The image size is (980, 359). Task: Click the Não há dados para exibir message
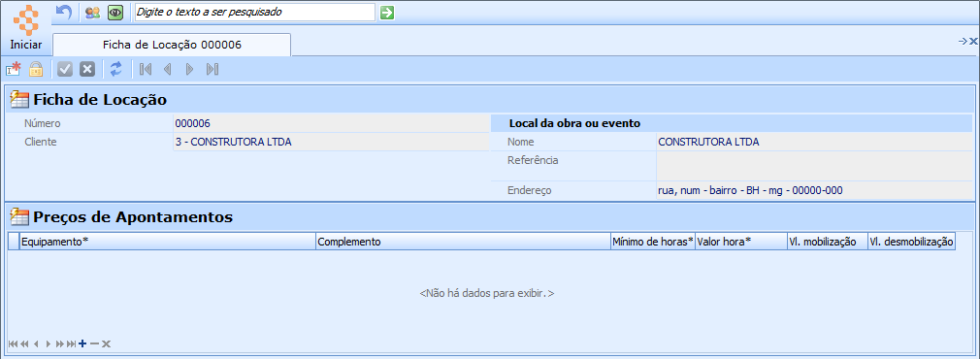pos(487,293)
